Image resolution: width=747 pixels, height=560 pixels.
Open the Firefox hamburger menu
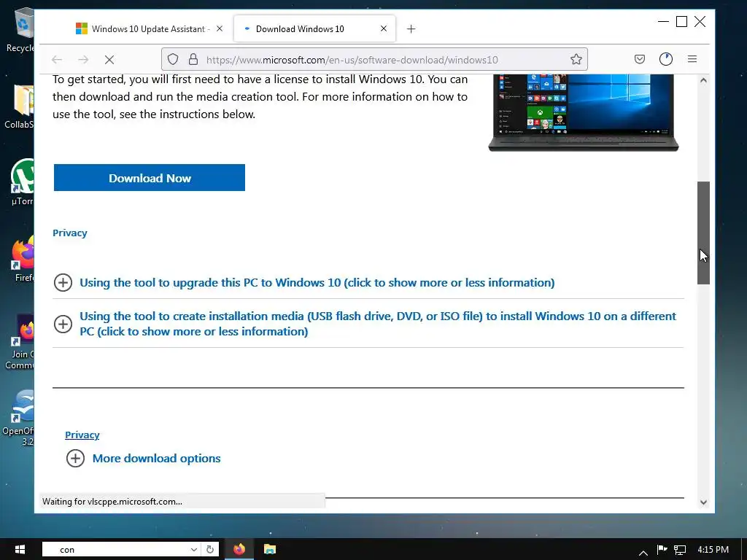(692, 59)
